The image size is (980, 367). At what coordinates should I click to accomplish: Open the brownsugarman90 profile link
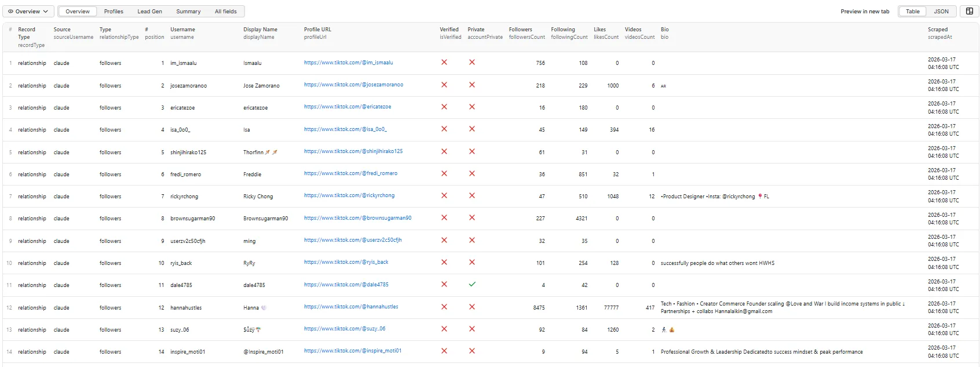[358, 218]
